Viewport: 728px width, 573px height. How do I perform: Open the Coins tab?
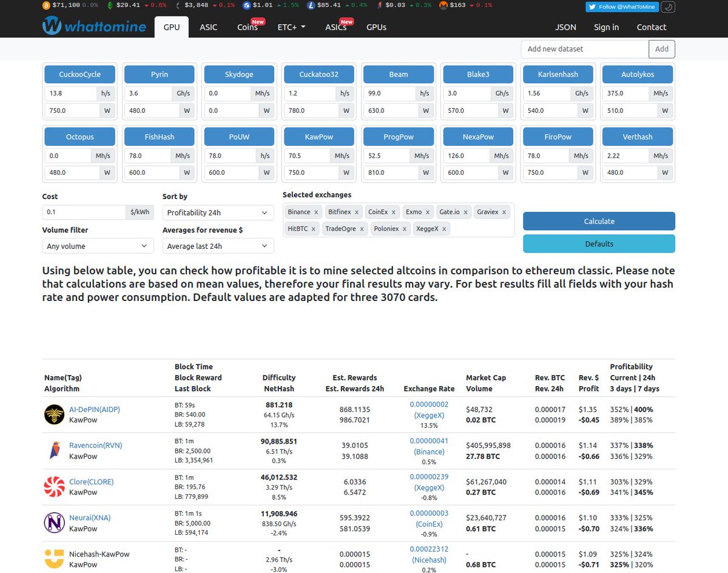248,27
